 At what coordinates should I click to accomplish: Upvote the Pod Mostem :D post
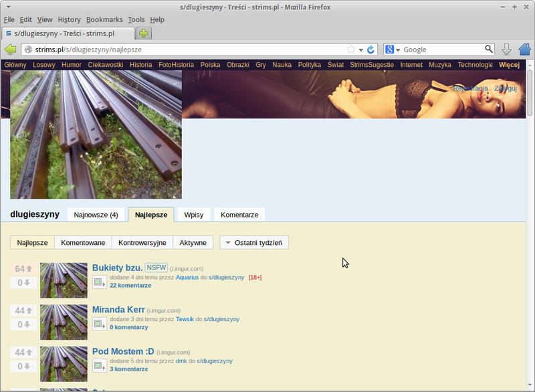(x=23, y=353)
